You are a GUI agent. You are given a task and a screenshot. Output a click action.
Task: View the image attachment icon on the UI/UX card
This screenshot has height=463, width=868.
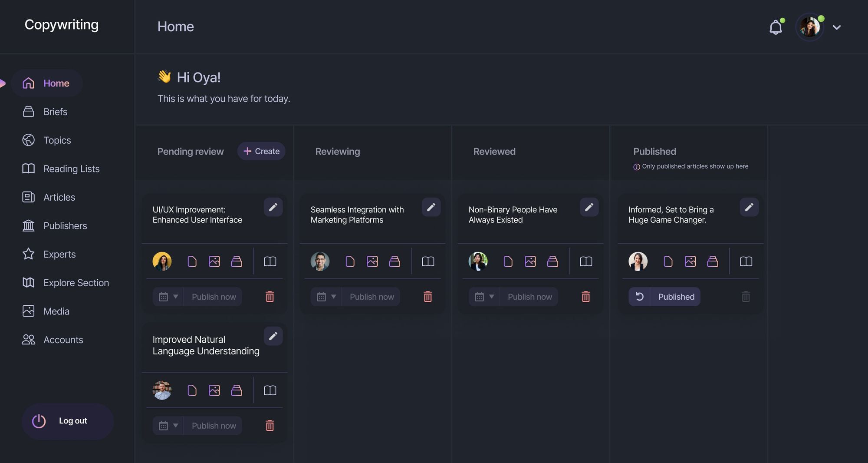click(214, 261)
